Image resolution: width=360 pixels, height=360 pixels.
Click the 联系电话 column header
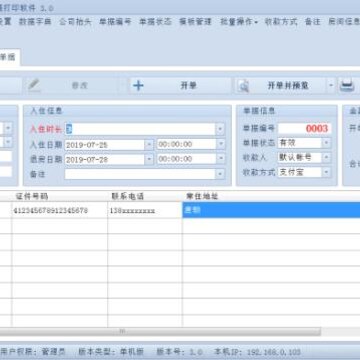coord(145,196)
